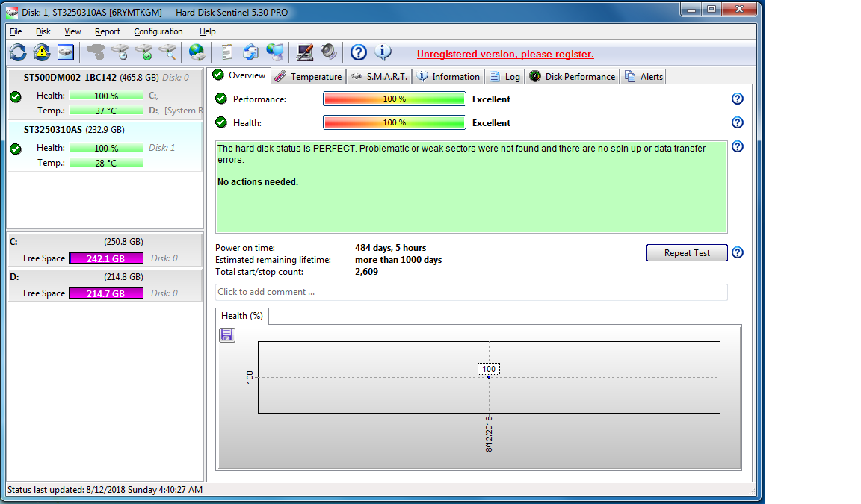Click the monitor with screwdriver configuration icon

[305, 53]
